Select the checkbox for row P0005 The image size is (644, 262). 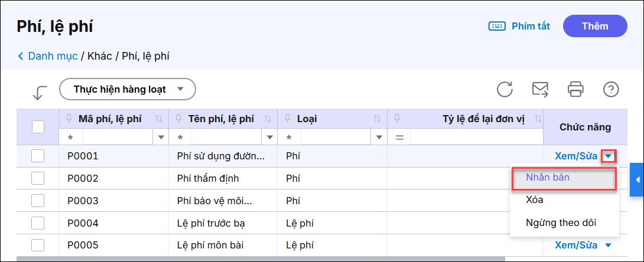pyautogui.click(x=38, y=245)
